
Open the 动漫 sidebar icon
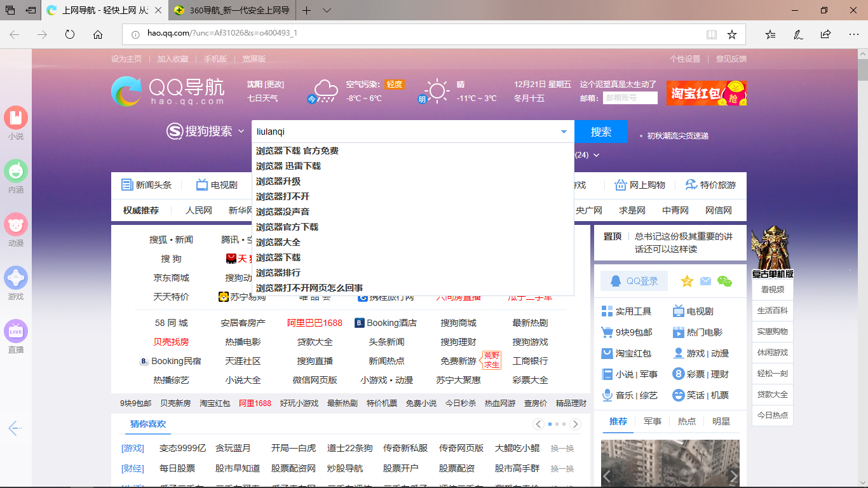tap(16, 224)
